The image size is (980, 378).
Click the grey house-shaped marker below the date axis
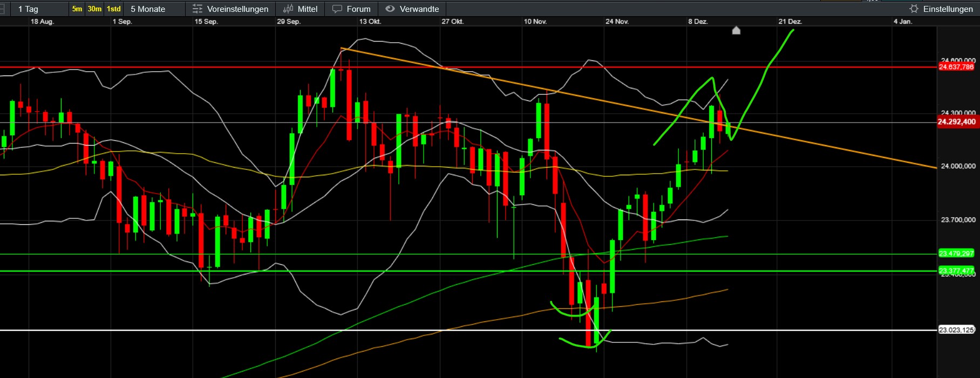click(x=736, y=31)
